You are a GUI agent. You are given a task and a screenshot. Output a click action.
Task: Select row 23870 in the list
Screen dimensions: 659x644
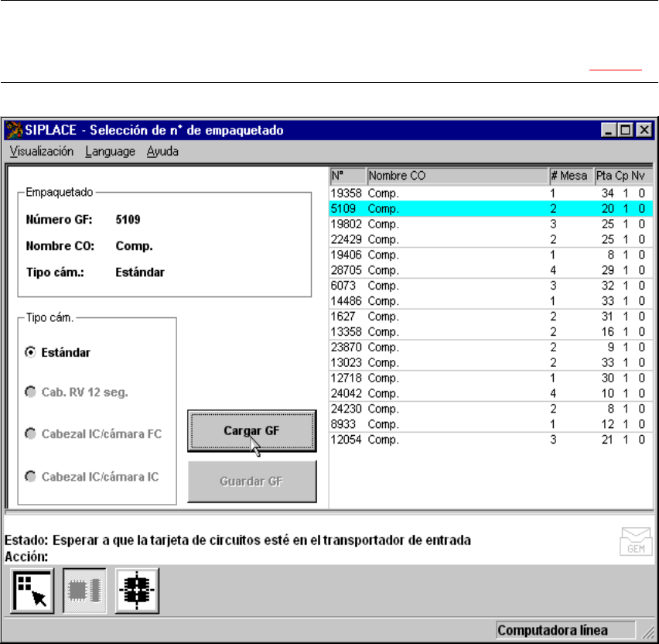point(491,347)
